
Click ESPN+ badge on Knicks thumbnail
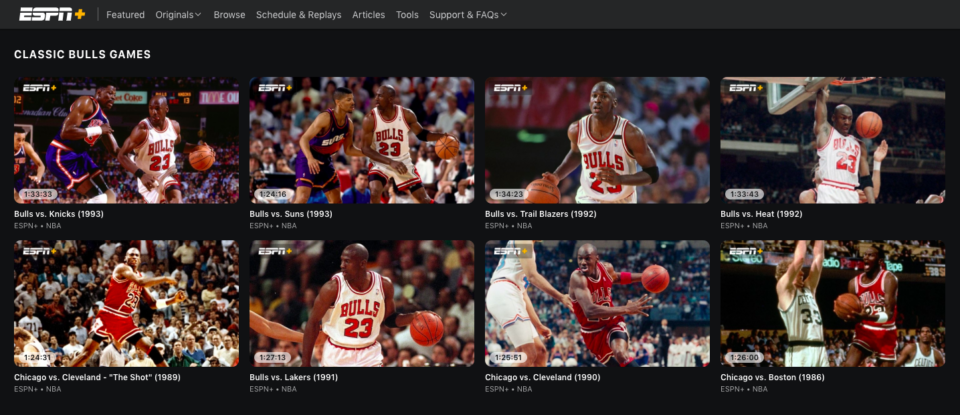coord(39,88)
